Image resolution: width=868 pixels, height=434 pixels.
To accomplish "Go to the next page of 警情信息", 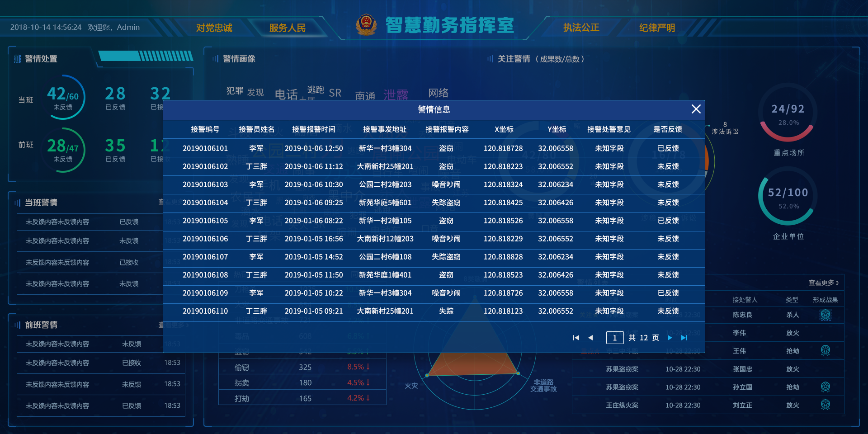I will pyautogui.click(x=670, y=338).
